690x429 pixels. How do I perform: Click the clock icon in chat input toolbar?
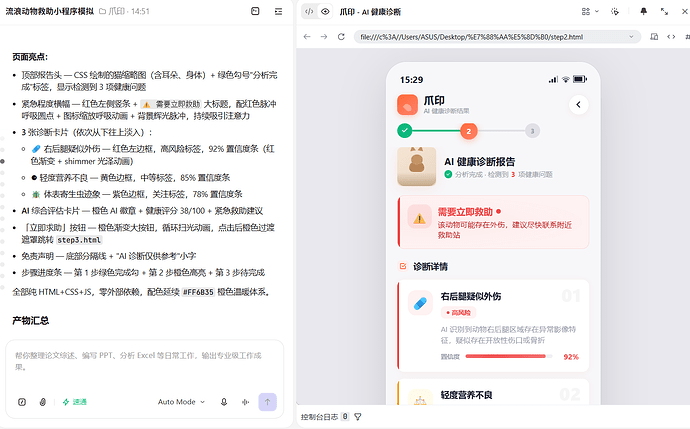[22, 402]
